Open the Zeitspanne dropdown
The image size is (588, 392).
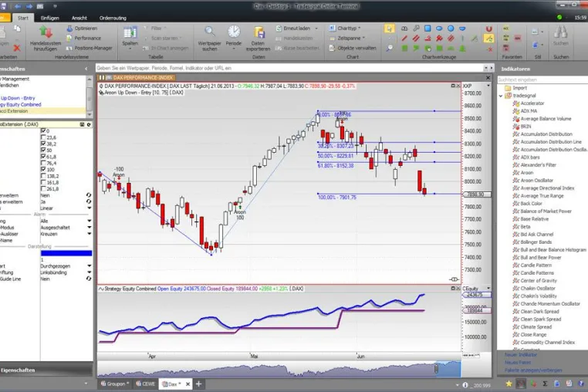(347, 38)
